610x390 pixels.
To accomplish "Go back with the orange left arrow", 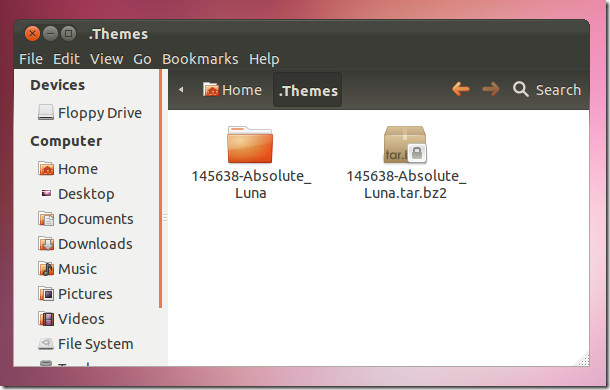I will 461,89.
